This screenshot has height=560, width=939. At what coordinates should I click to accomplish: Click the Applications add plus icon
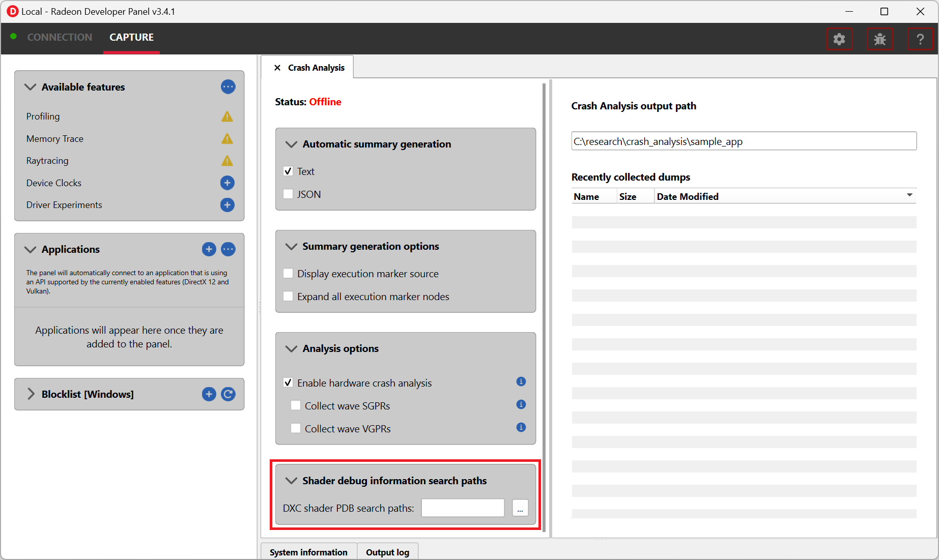209,249
